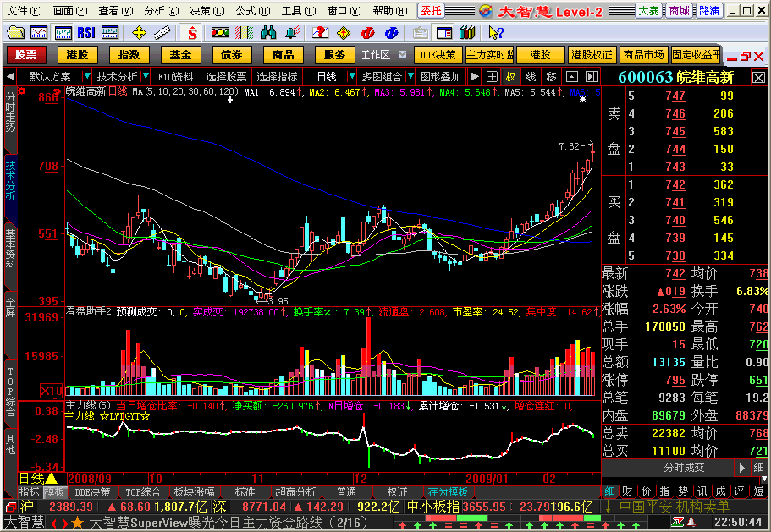This screenshot has width=771, height=532.
Task: Expand the 默认方案 dropdown arrow
Action: 87,77
